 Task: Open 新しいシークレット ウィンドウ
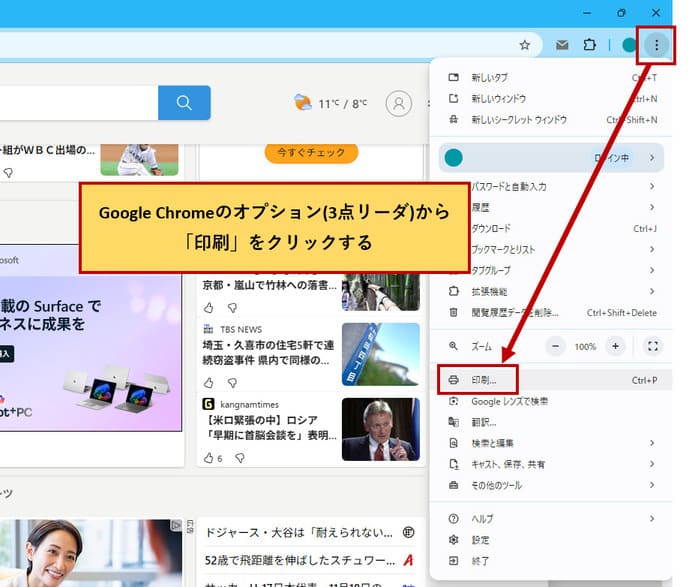coord(552,120)
